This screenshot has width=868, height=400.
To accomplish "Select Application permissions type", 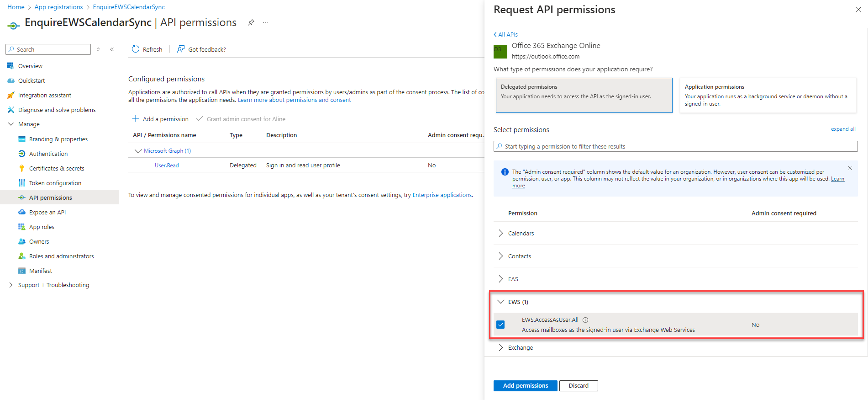I will point(768,95).
